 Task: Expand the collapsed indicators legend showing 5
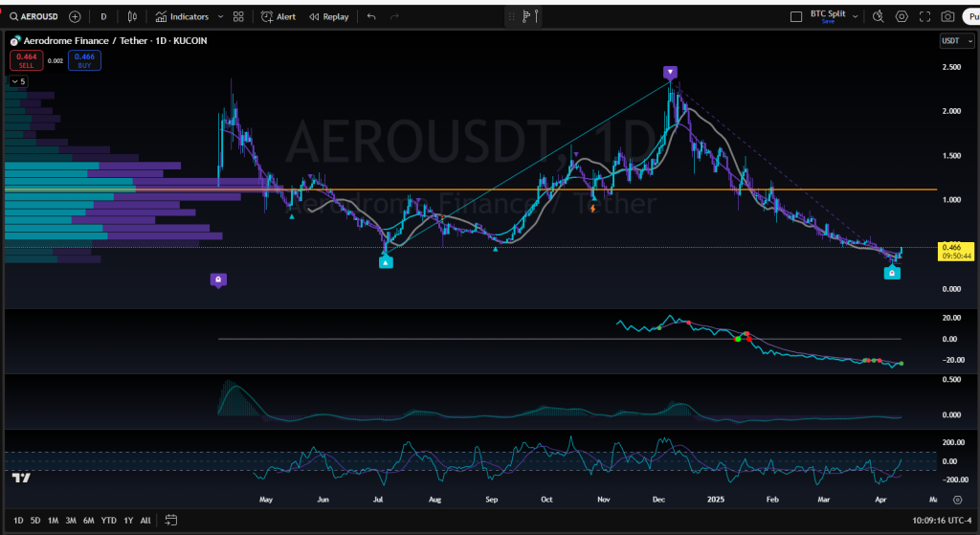click(18, 81)
